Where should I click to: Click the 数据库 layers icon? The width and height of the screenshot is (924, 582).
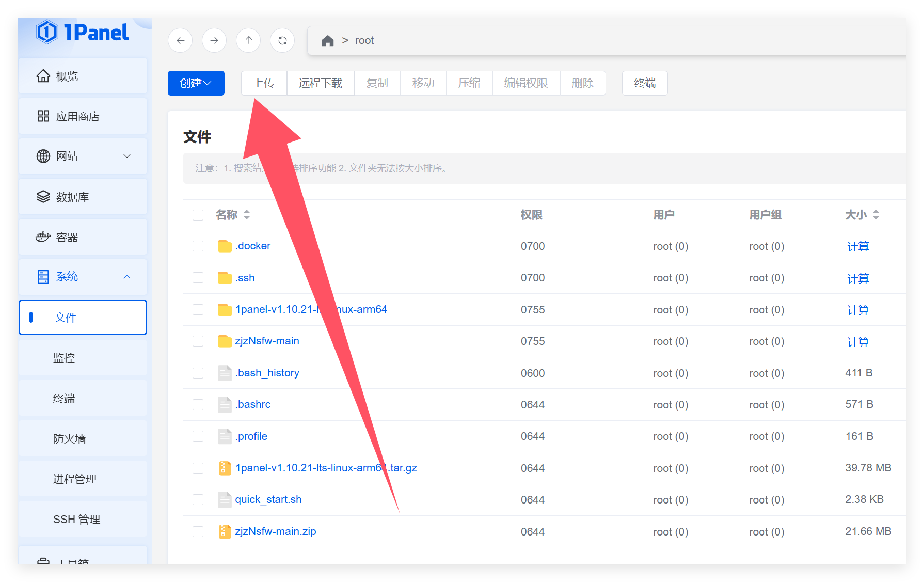(x=43, y=197)
